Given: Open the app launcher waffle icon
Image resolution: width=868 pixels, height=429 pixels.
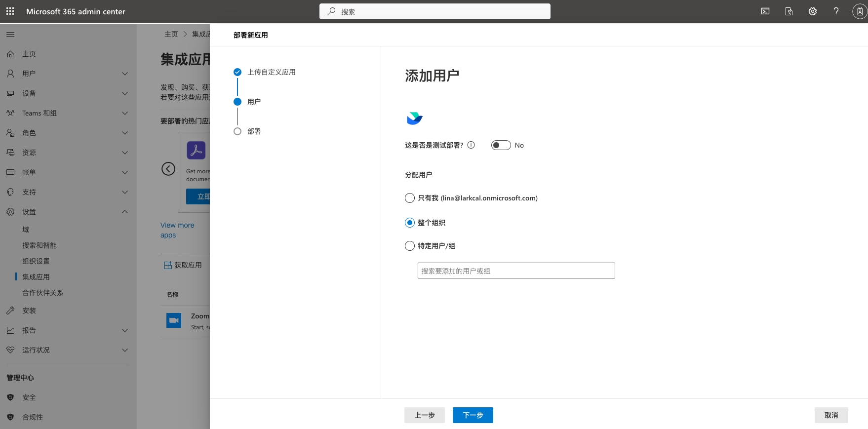Looking at the screenshot, I should pos(10,11).
